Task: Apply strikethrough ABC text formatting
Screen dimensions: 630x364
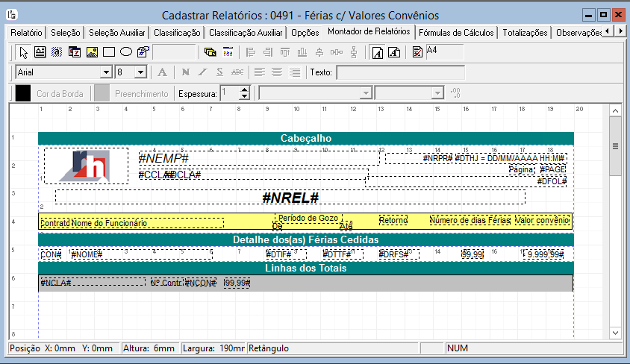Action: coord(237,72)
